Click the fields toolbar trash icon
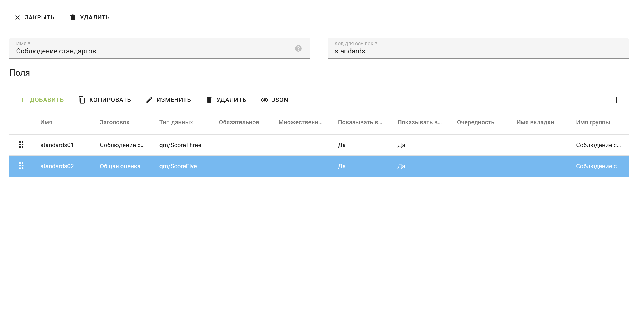The width and height of the screenshot is (644, 325). coord(209,100)
